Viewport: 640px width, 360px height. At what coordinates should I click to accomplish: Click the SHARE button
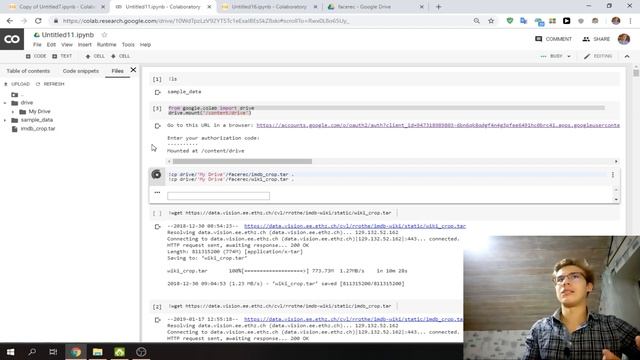pos(596,39)
